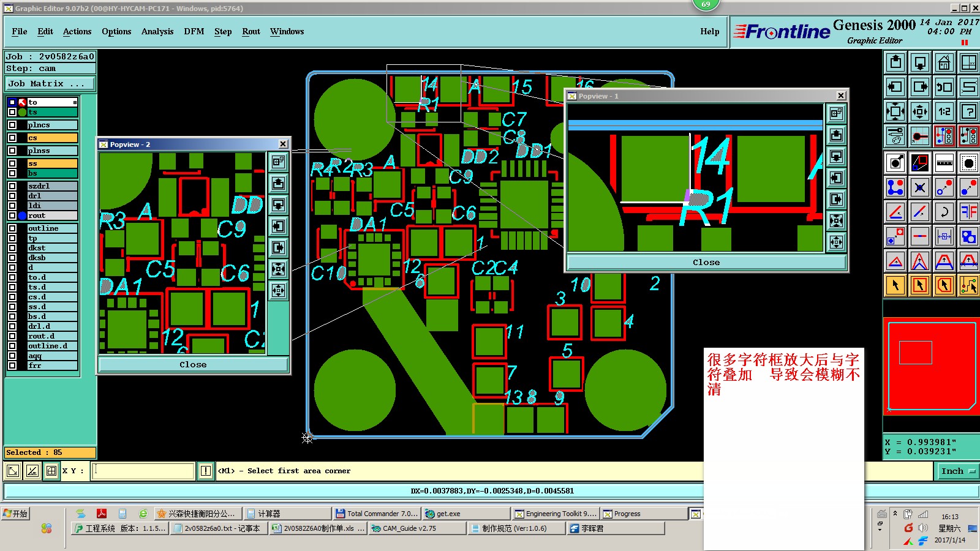Click the ruler measure tool icon
The height and width of the screenshot is (551, 980).
944,163
